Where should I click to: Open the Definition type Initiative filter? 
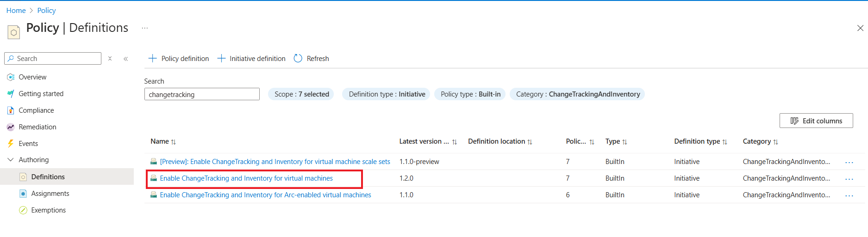click(x=387, y=94)
